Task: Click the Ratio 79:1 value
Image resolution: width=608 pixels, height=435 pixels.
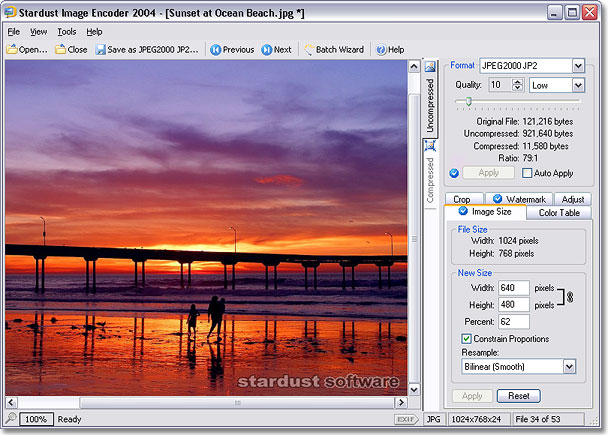Action: pyautogui.click(x=530, y=158)
